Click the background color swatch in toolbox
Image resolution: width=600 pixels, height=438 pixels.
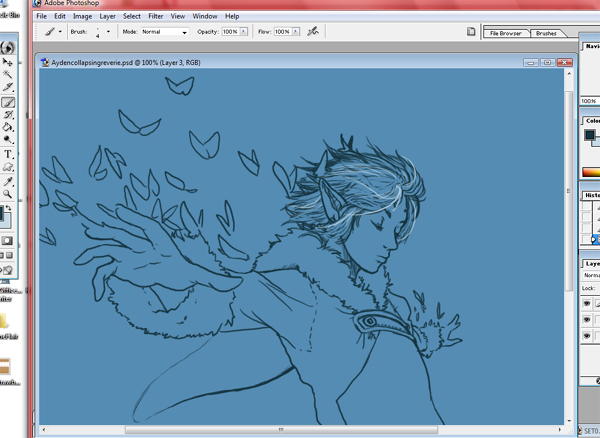(9, 223)
